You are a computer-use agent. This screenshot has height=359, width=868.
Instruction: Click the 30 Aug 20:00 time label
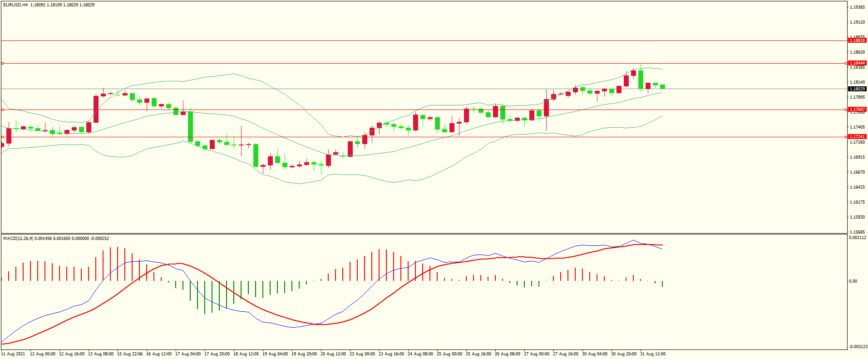click(624, 354)
